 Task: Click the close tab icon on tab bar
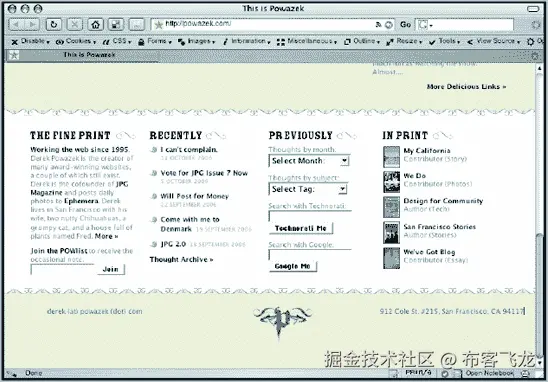pyautogui.click(x=535, y=55)
